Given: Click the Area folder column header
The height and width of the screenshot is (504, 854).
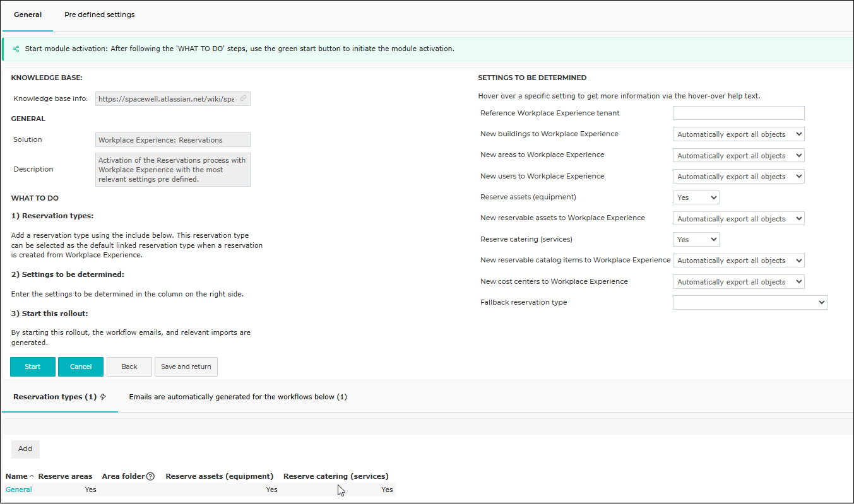Looking at the screenshot, I should pos(124,476).
